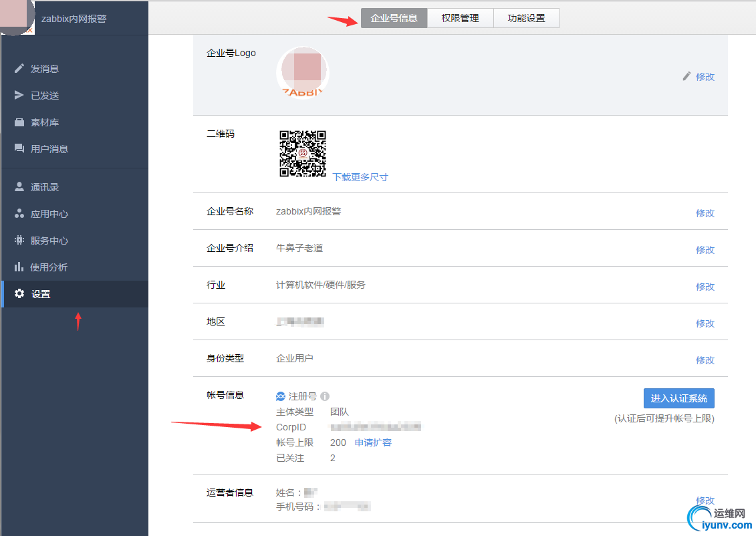Click the chip icon beside 服务中心
This screenshot has height=536, width=756.
point(19,240)
